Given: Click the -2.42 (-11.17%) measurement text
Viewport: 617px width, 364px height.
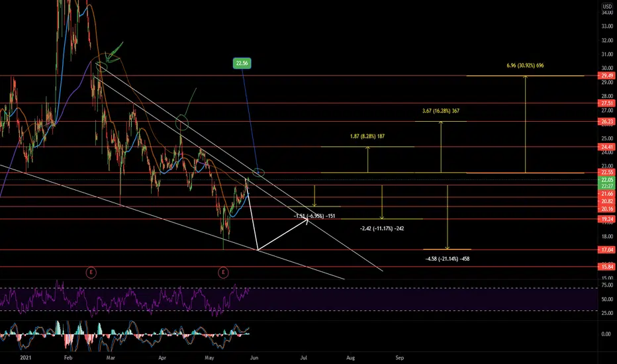Looking at the screenshot, I should click(x=382, y=228).
